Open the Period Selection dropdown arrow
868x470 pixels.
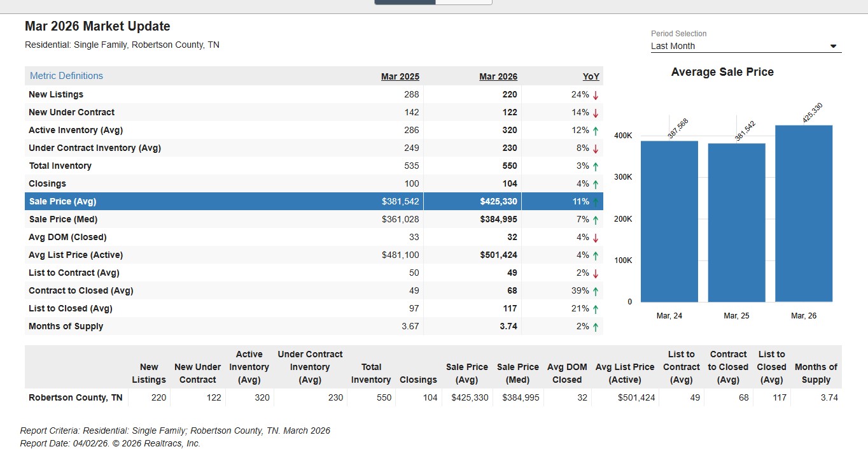click(834, 46)
